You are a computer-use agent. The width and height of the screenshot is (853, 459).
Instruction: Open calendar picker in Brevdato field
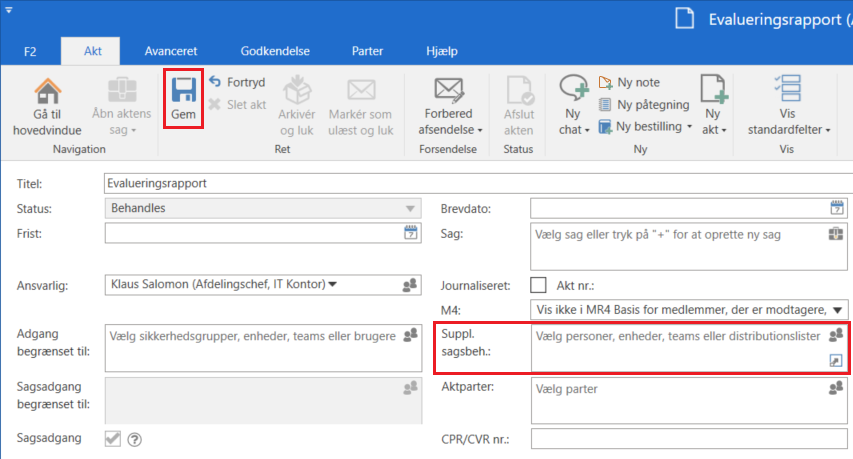coord(836,208)
